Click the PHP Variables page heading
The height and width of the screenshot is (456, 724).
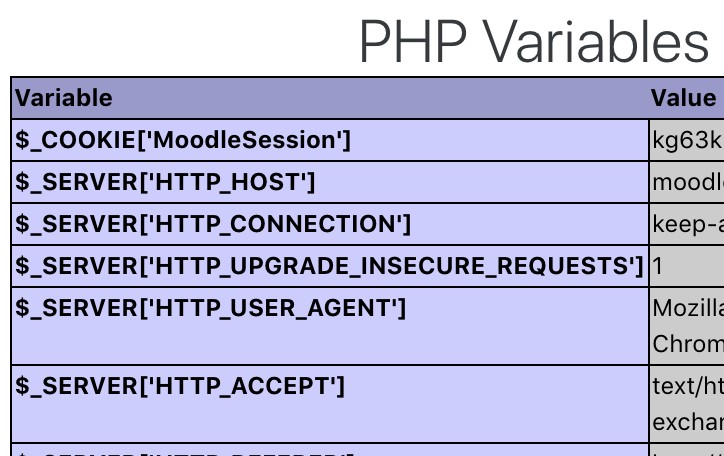(x=534, y=42)
